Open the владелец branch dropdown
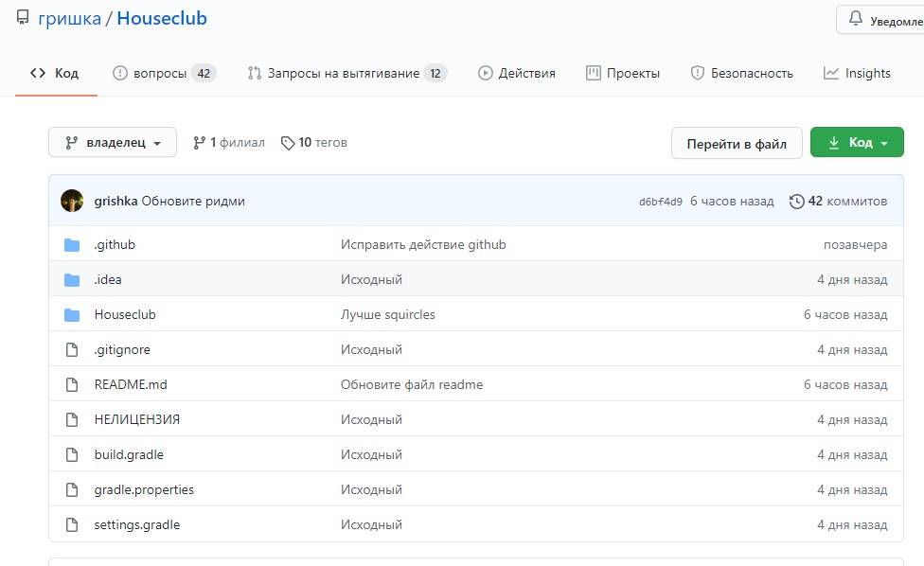Image resolution: width=924 pixels, height=566 pixels. 112,143
